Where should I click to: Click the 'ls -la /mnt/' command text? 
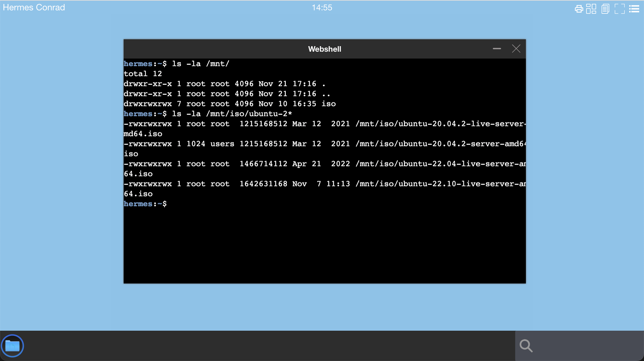(x=200, y=64)
